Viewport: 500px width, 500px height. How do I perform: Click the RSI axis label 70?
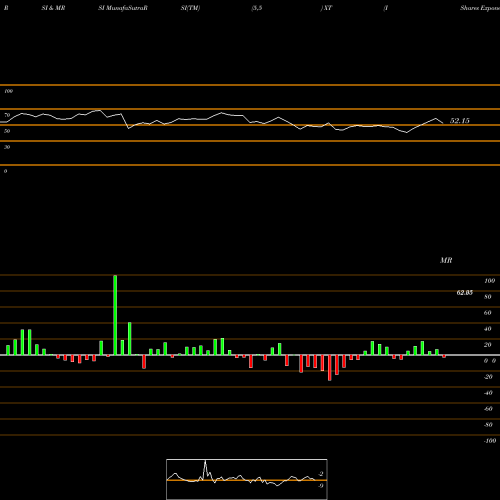click(x=7, y=115)
